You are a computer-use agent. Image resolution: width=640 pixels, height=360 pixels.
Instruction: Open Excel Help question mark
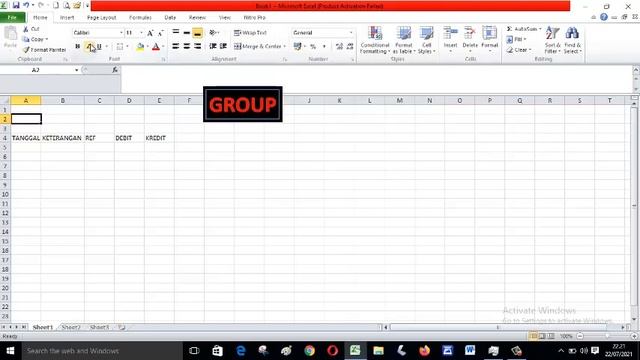(604, 17)
